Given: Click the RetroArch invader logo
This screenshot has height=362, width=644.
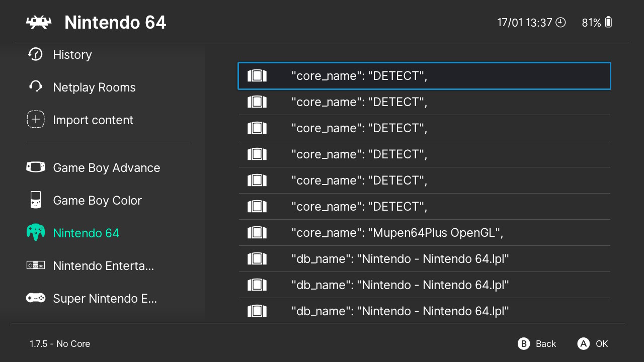Looking at the screenshot, I should (39, 23).
